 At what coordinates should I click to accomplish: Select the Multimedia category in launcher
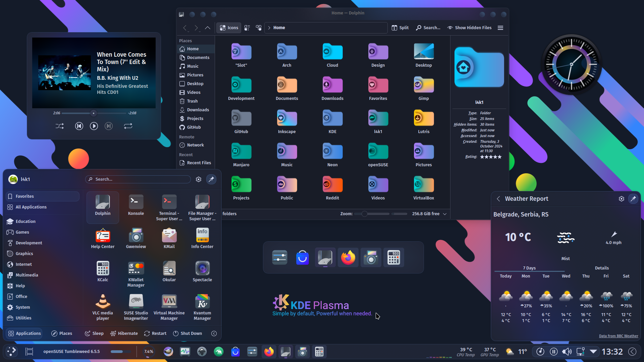pos(43,275)
